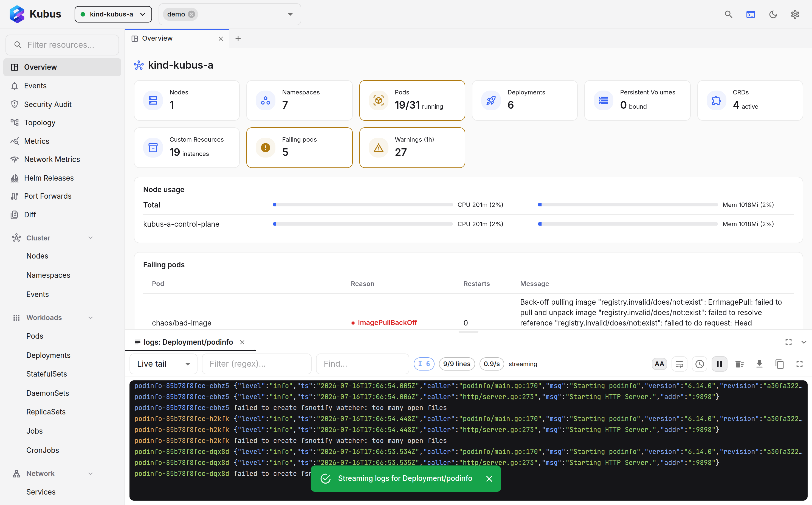Open Jobs list
Image resolution: width=812 pixels, height=505 pixels.
[35, 431]
